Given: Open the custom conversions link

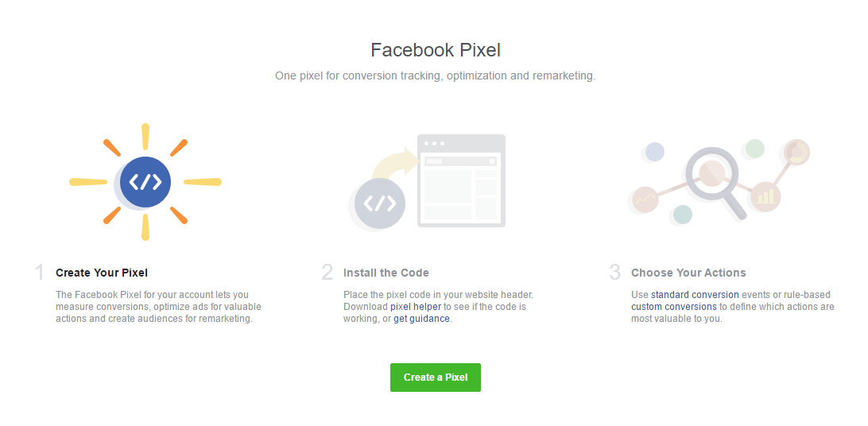Looking at the screenshot, I should pos(674,307).
